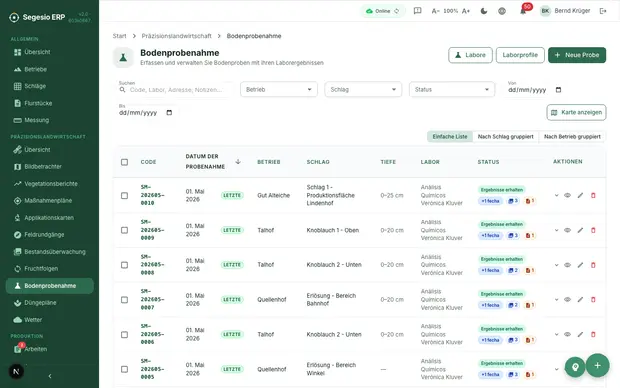This screenshot has width=620, height=388.
Task: Increase font size with A+ button
Action: [x=466, y=11]
